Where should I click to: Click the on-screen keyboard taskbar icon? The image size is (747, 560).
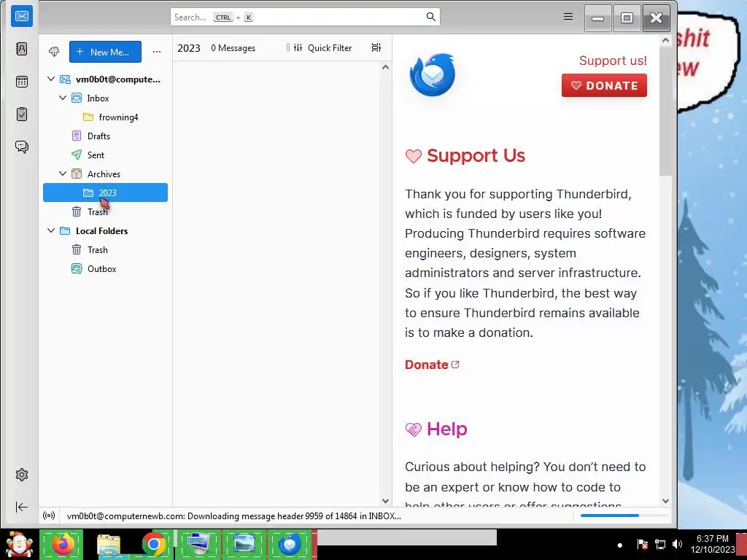[x=198, y=544]
